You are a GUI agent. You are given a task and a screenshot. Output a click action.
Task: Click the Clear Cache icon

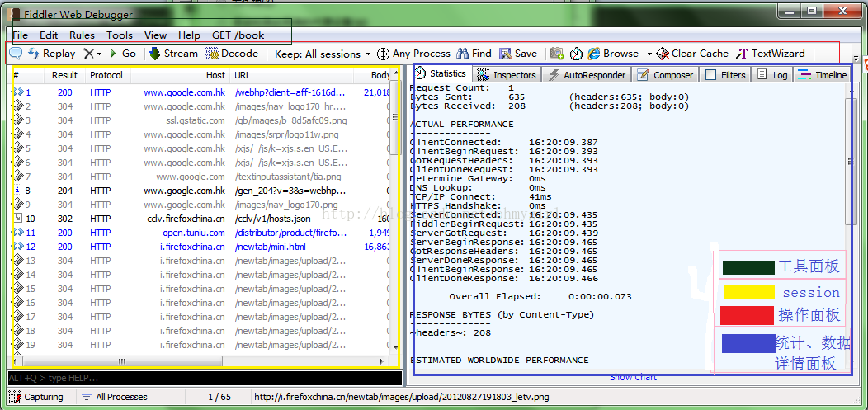pos(663,54)
